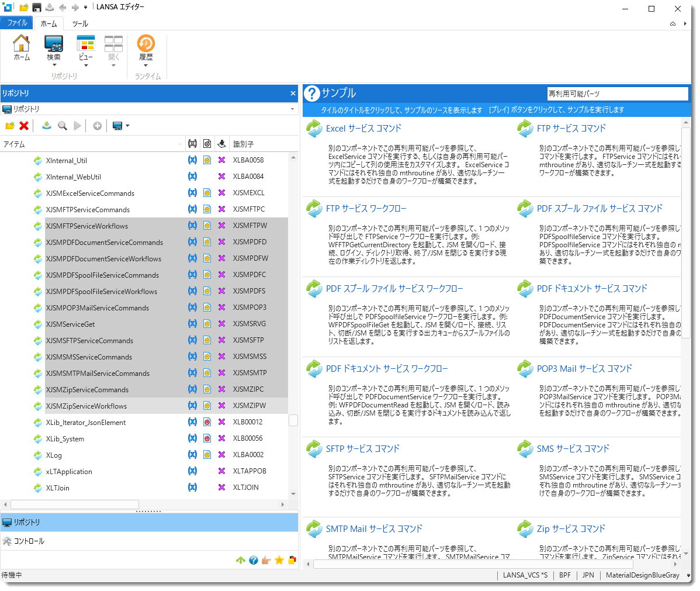Expand the ビュー dropdown arrow
This screenshot has width=700, height=591.
[86, 65]
